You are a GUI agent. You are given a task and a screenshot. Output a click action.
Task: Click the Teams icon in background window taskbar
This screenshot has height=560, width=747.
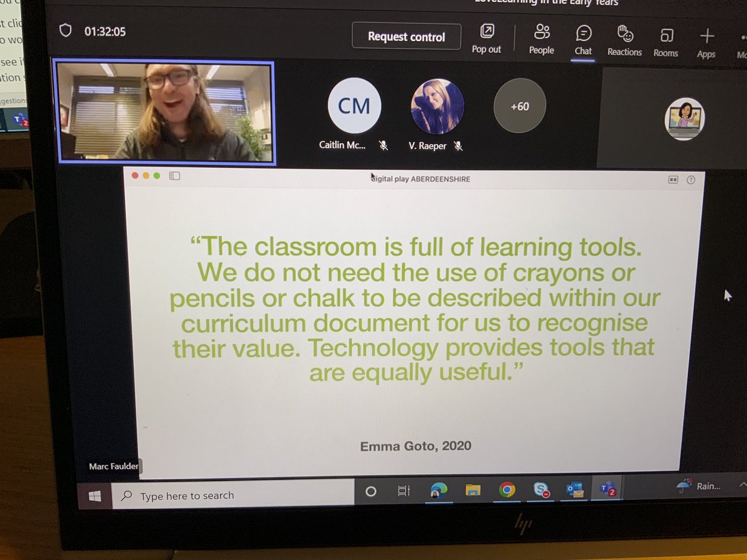tap(21, 120)
